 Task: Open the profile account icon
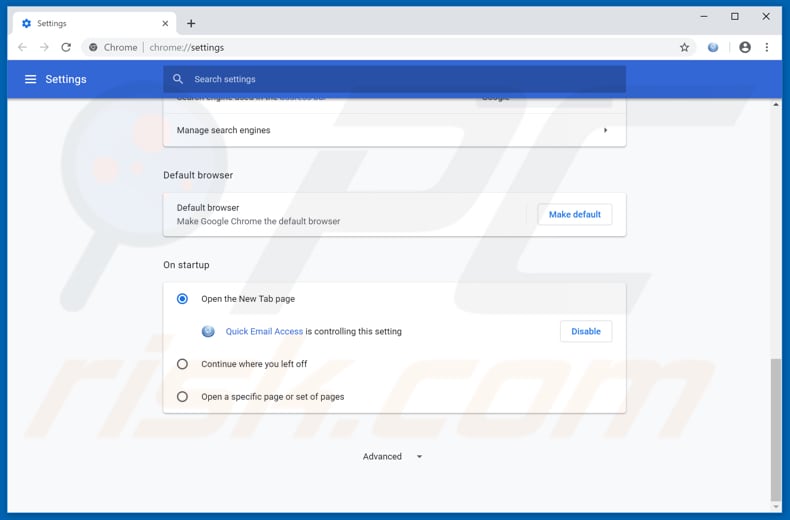click(x=745, y=47)
